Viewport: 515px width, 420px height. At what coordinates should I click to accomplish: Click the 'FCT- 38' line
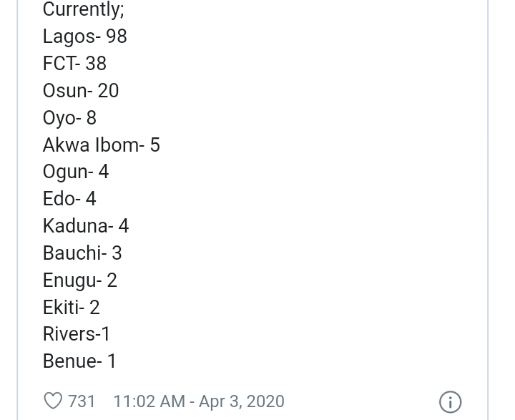(74, 64)
